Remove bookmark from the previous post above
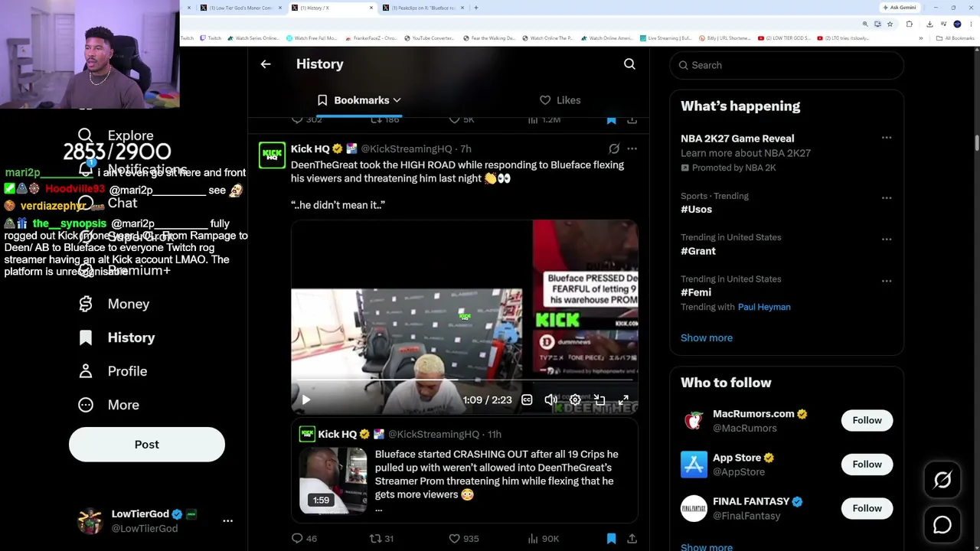Viewport: 980px width, 551px height. pyautogui.click(x=611, y=120)
